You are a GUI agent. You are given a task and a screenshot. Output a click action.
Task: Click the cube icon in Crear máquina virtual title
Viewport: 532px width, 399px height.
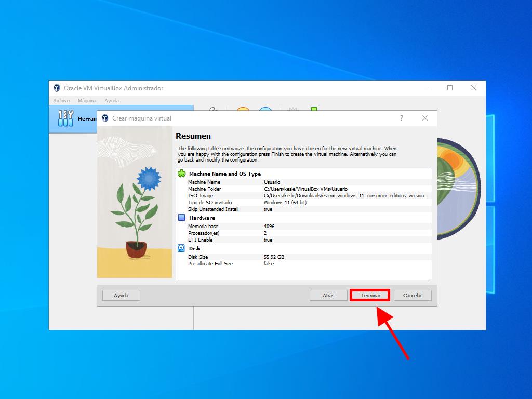tap(105, 118)
